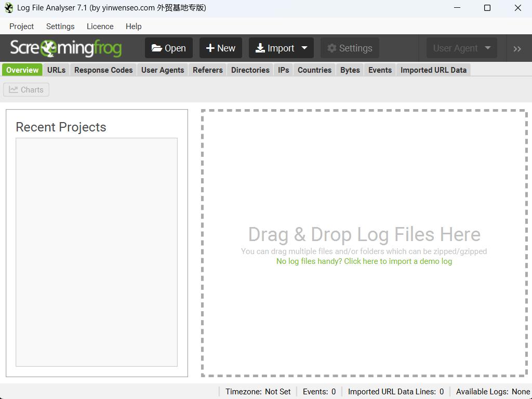Close the Log File Analyser window

coord(518,8)
